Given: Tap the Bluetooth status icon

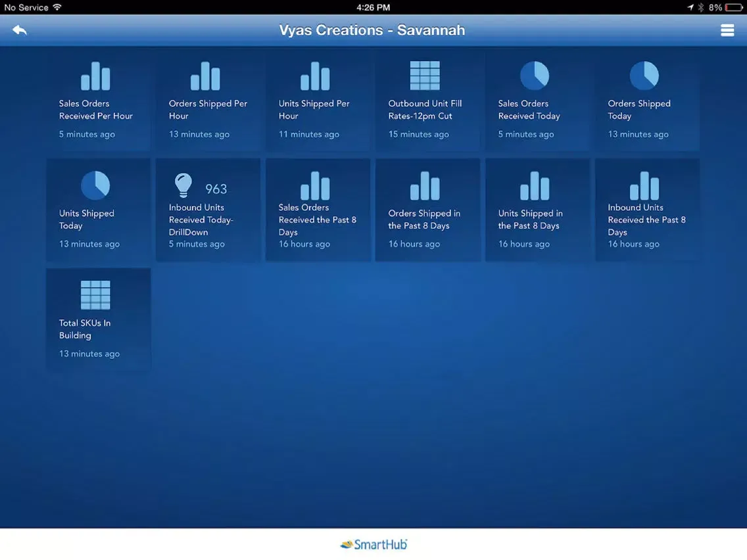Looking at the screenshot, I should (x=701, y=7).
